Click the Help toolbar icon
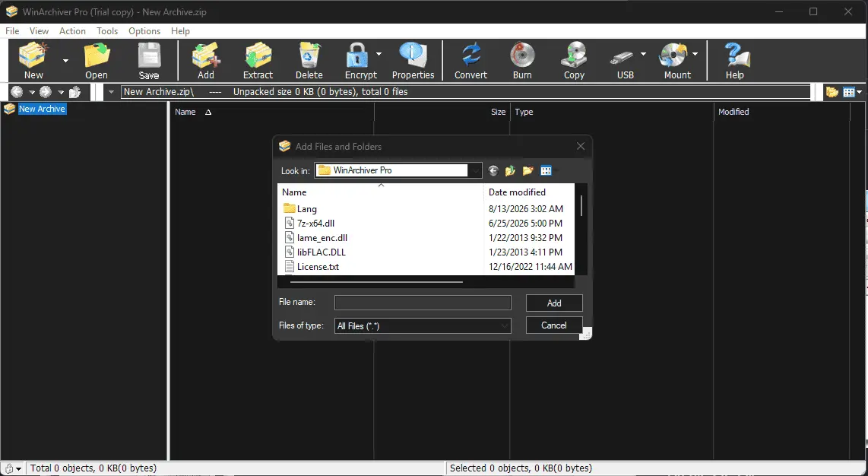The height and width of the screenshot is (476, 868). click(735, 60)
